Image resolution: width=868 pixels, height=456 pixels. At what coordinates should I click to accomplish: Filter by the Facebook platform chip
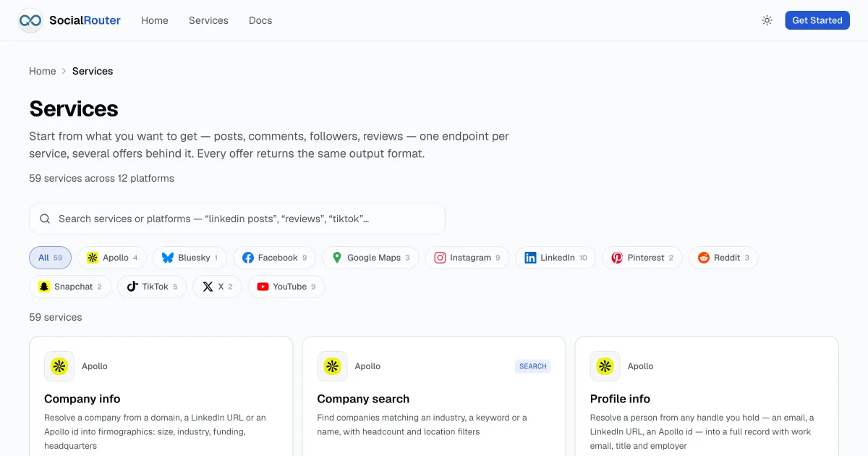pos(274,258)
